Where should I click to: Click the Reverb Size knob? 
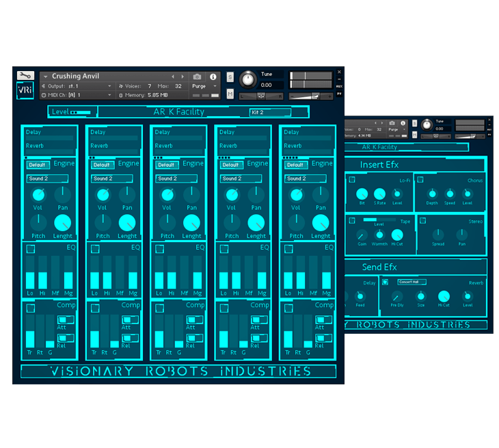pos(420,296)
